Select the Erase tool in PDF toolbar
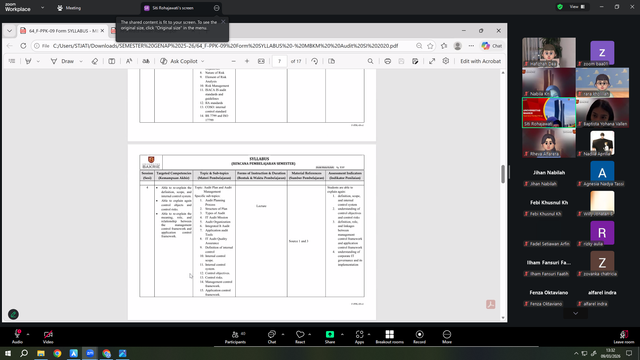 pos(95,61)
